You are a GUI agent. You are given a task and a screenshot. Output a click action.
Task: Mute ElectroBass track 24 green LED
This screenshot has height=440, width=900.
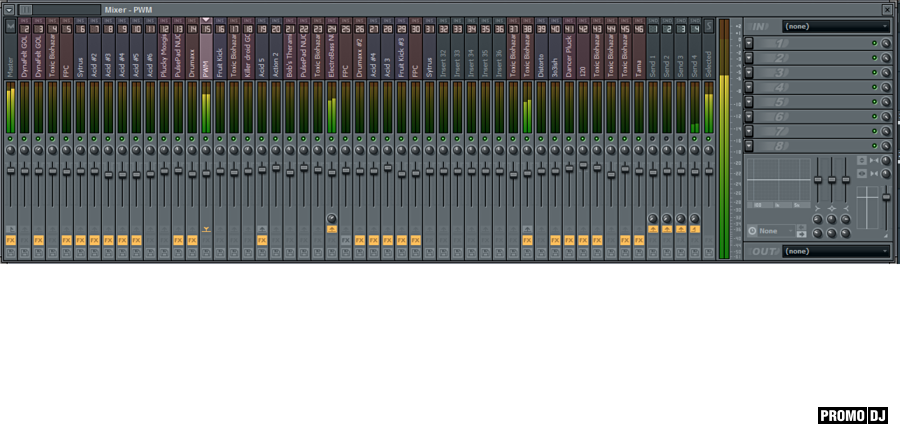(x=332, y=139)
